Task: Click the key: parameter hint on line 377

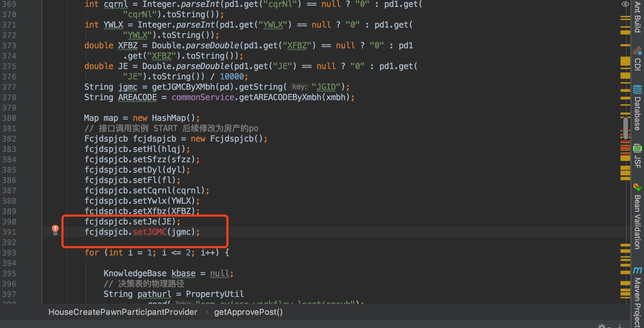Action: click(300, 87)
